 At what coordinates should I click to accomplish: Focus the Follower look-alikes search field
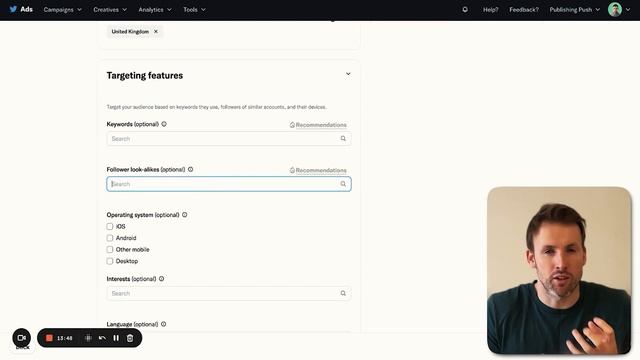[229, 184]
